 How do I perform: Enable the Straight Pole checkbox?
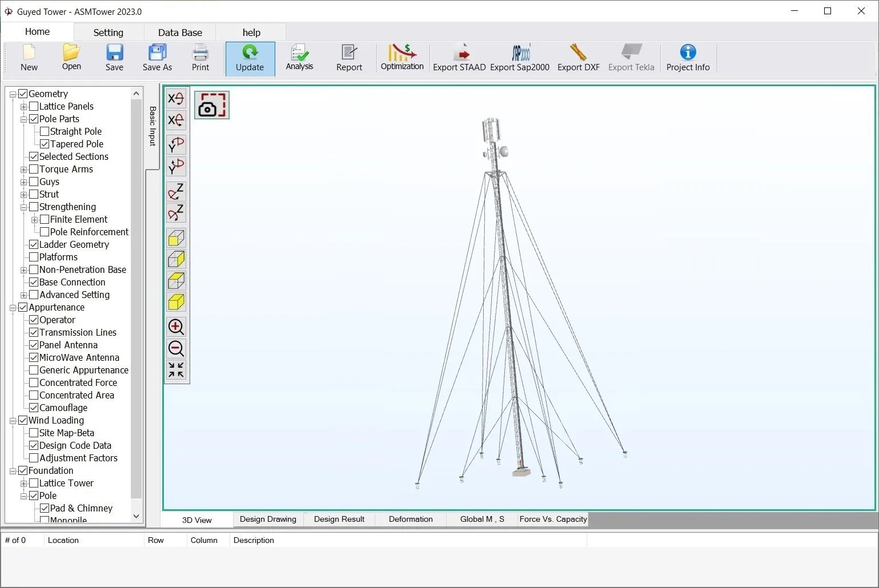click(45, 131)
